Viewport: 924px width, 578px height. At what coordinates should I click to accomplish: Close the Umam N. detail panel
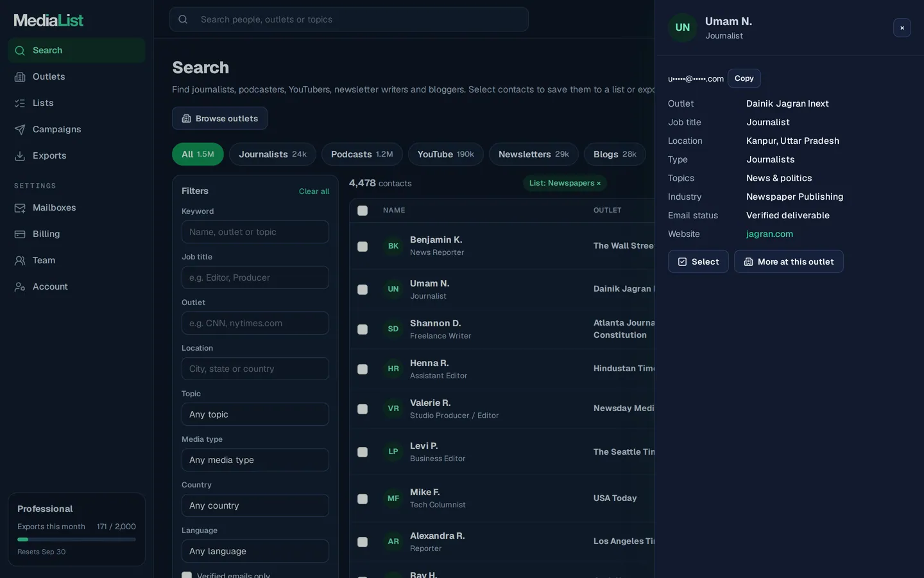[x=902, y=28]
